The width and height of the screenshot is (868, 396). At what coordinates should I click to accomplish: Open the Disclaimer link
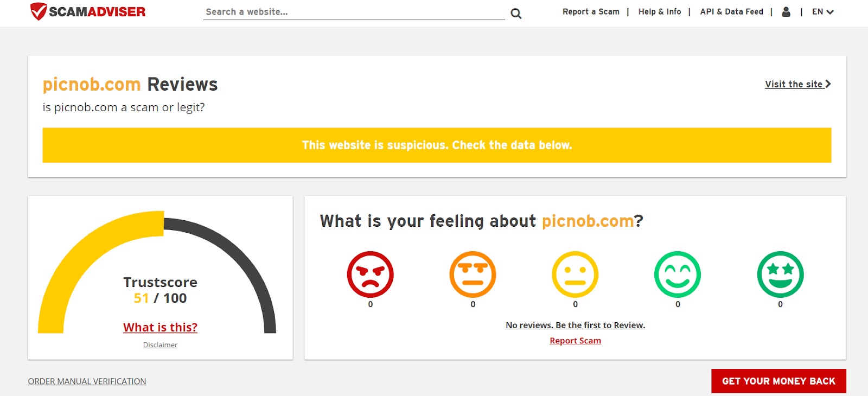click(x=160, y=345)
